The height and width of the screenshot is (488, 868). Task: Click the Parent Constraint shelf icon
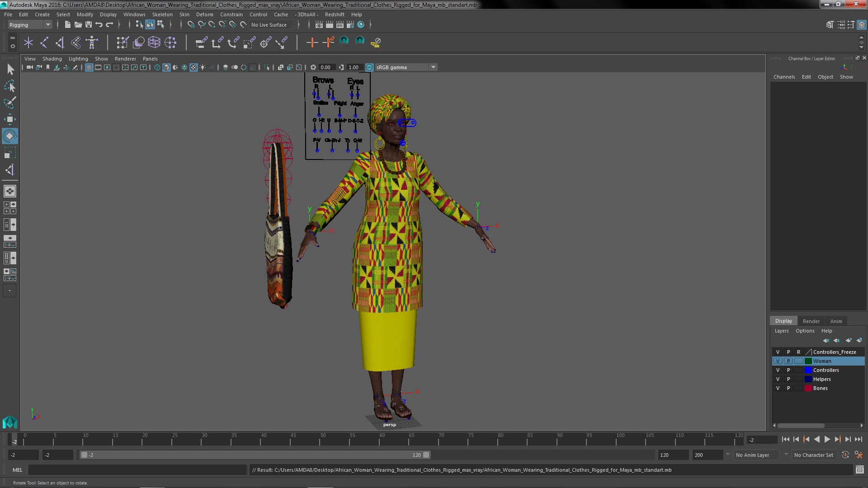pos(202,42)
